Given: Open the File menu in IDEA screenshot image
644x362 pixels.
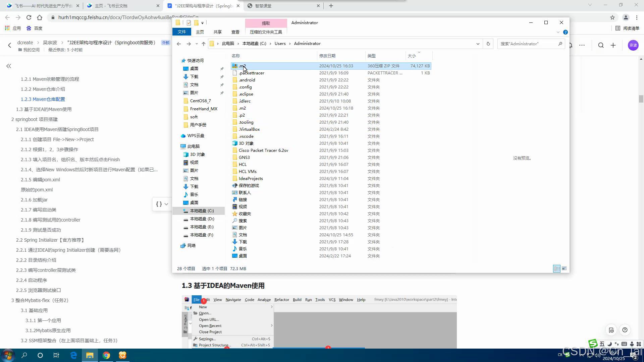Looking at the screenshot, I should pos(197,300).
